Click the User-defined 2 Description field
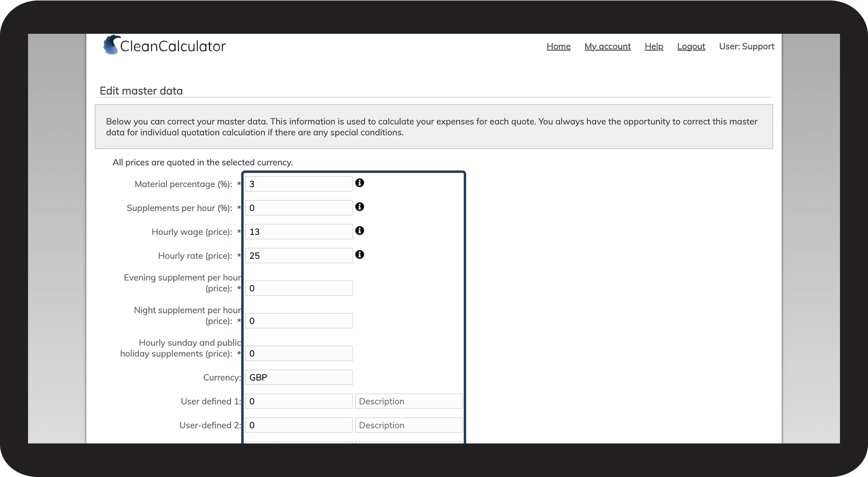The height and width of the screenshot is (477, 868). tap(409, 425)
